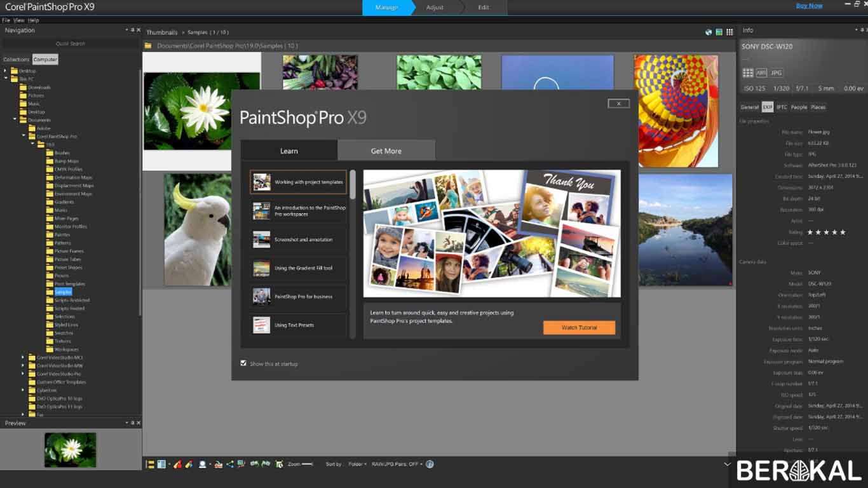Screen dimensions: 868x488
Task: Open the General tab in Info panel
Action: pos(750,107)
